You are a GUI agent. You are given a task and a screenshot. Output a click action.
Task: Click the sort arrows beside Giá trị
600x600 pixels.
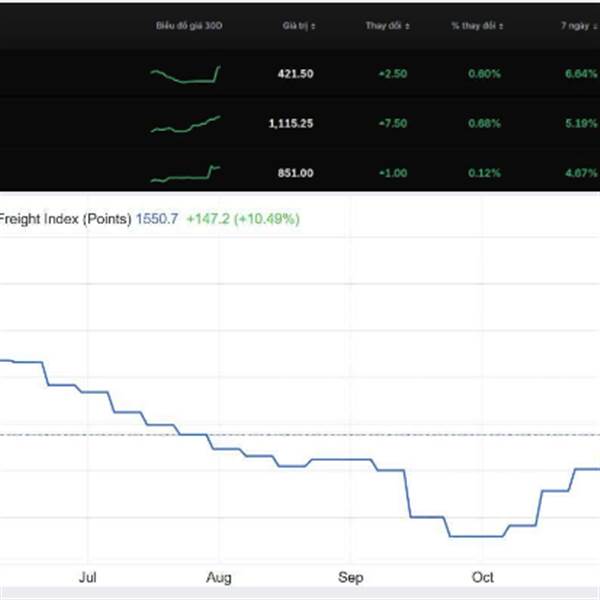coord(311,24)
